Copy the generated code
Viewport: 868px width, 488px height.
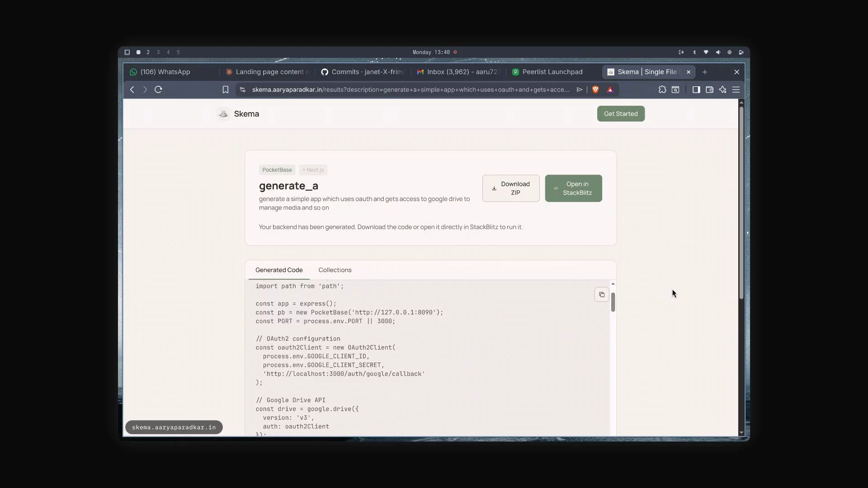[x=602, y=295]
